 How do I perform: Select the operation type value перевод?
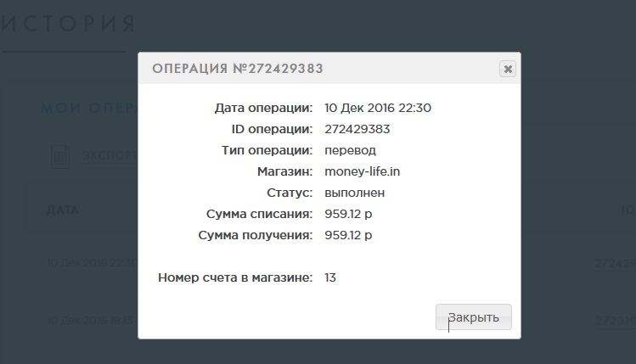tap(350, 150)
